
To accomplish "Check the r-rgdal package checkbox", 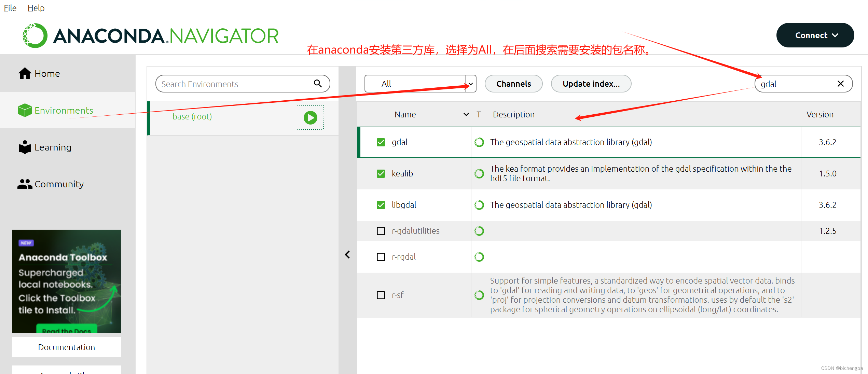I will [381, 257].
